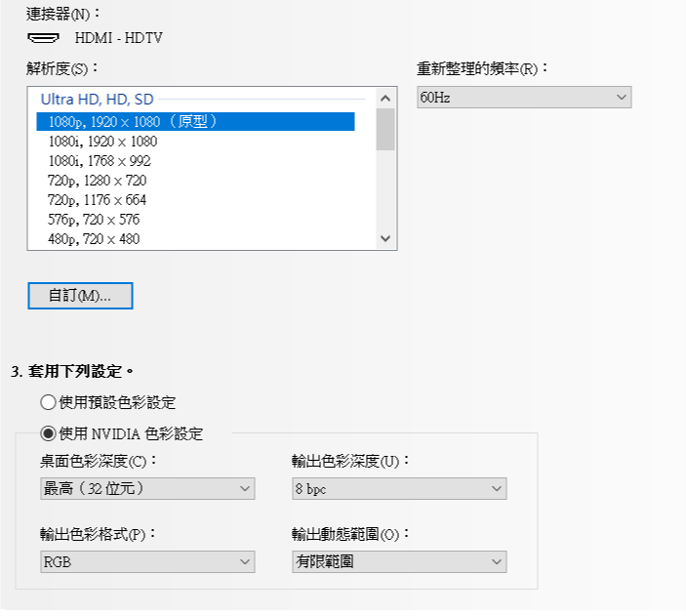The height and width of the screenshot is (616, 686).
Task: Open the 60Hz refresh rate dropdown
Action: pyautogui.click(x=524, y=98)
